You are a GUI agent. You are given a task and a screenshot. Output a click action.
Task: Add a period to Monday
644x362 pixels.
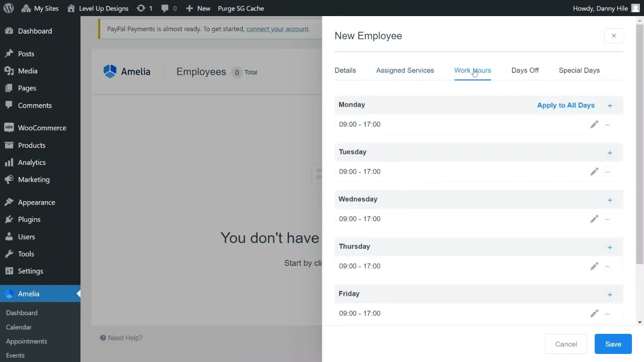(x=610, y=106)
